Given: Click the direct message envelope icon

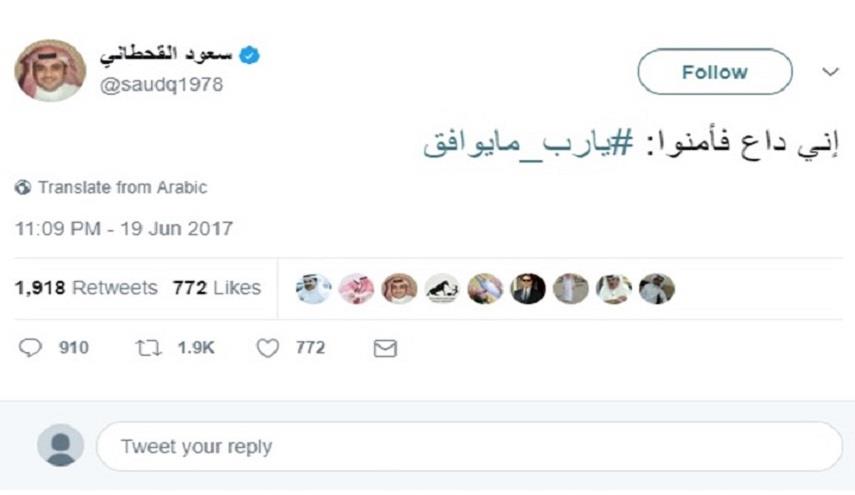Looking at the screenshot, I should [x=385, y=348].
